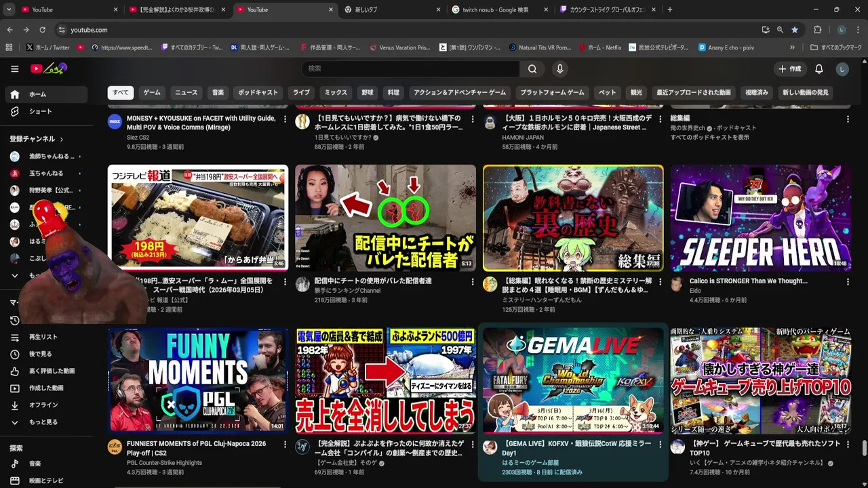
Task: Click the HAMONI JAPAN channel name
Action: coord(523,138)
